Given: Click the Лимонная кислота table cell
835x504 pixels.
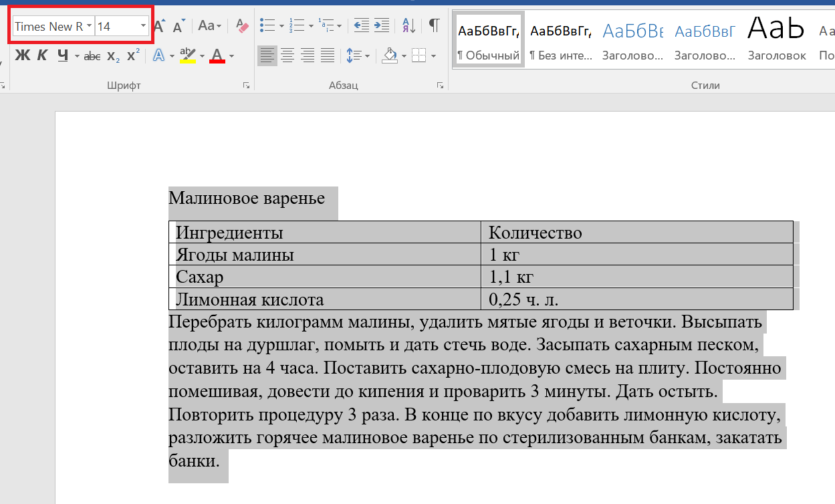Looking at the screenshot, I should tap(325, 299).
